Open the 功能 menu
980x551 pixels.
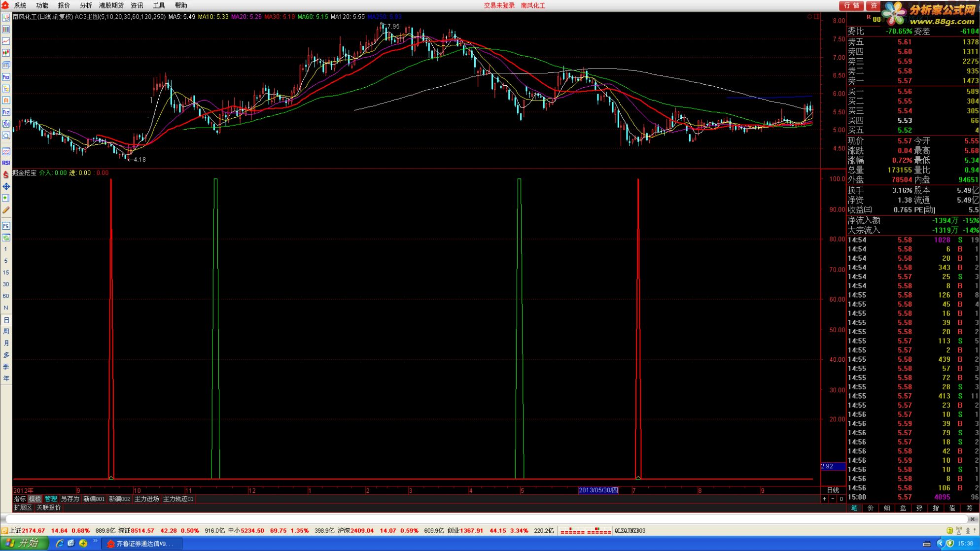(42, 5)
